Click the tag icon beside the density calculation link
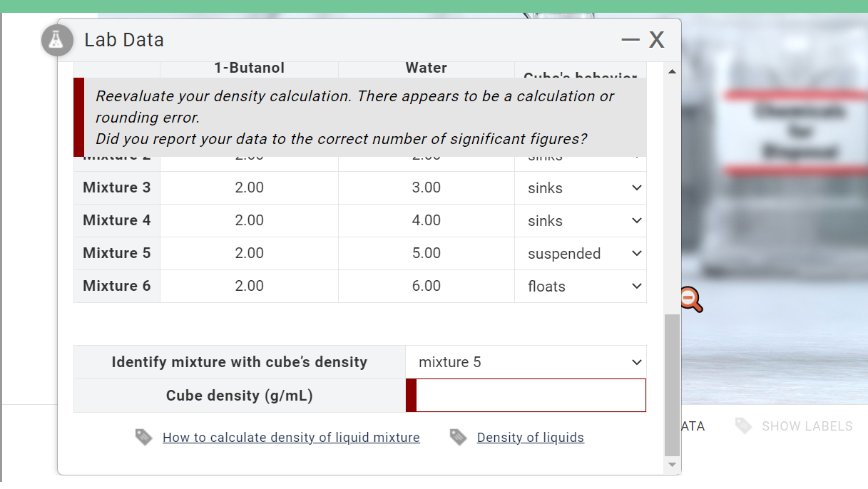 pyautogui.click(x=141, y=437)
